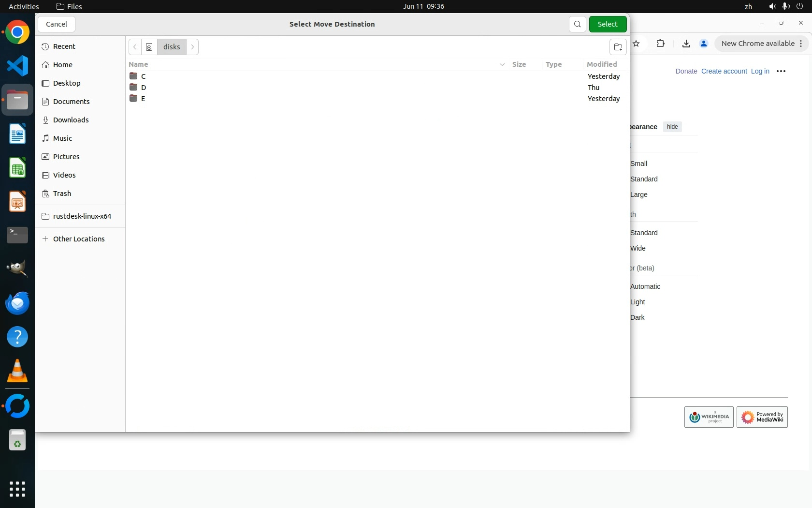Screen dimensions: 812x508
Task: Open Chrome downloads icon
Action: tap(686, 44)
